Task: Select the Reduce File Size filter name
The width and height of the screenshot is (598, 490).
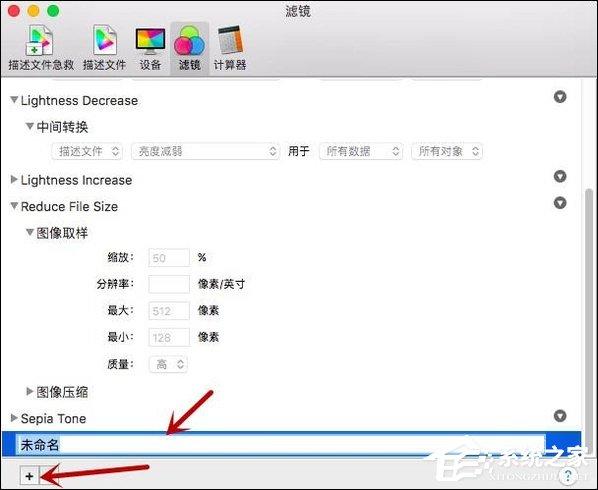Action: pos(69,206)
